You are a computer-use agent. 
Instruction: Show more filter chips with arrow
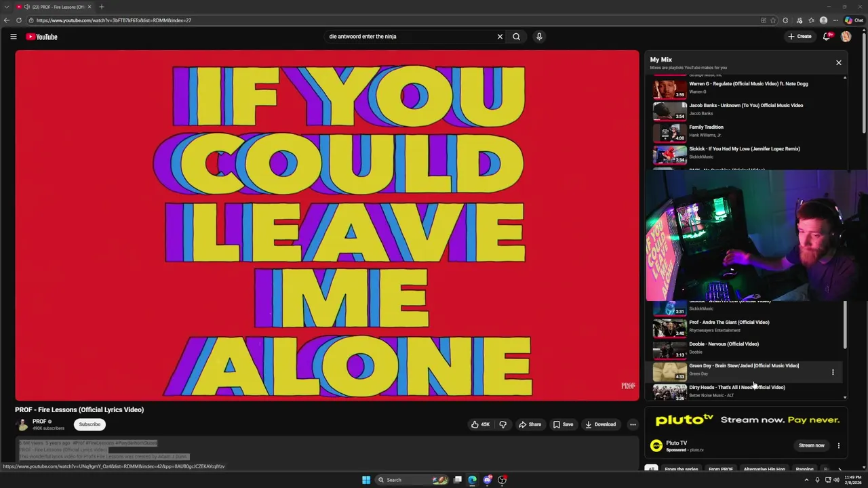pos(840,469)
